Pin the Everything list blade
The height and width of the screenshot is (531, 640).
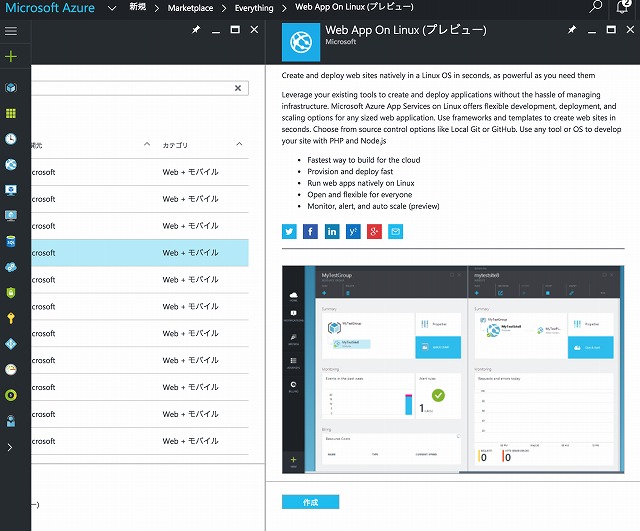tap(196, 29)
